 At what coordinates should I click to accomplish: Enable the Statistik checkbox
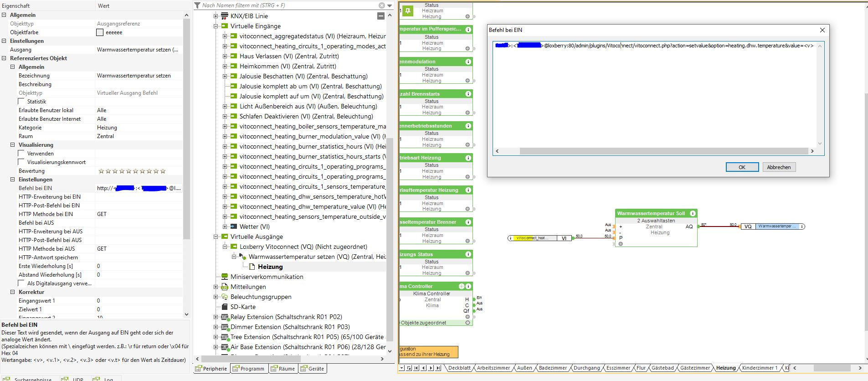21,102
